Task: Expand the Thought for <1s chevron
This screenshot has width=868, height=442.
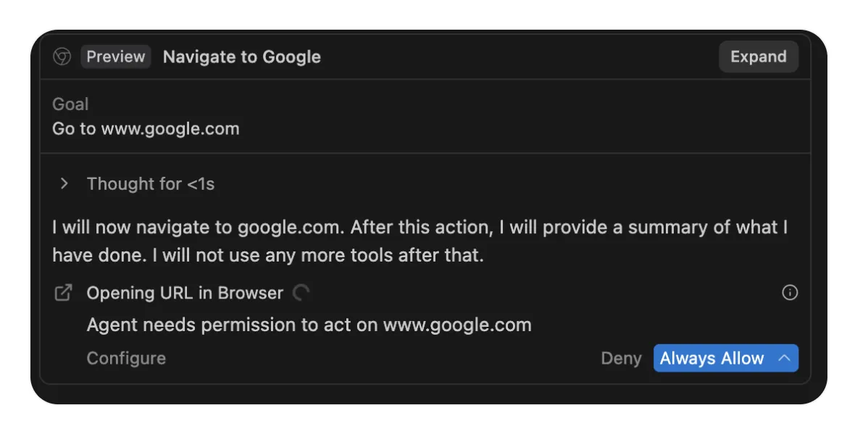Action: (x=64, y=184)
